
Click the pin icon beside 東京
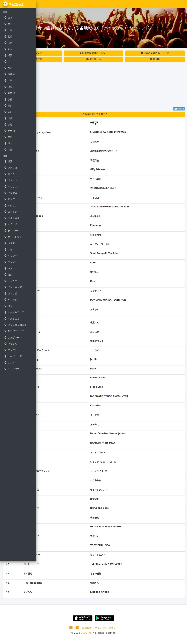point(6,24)
